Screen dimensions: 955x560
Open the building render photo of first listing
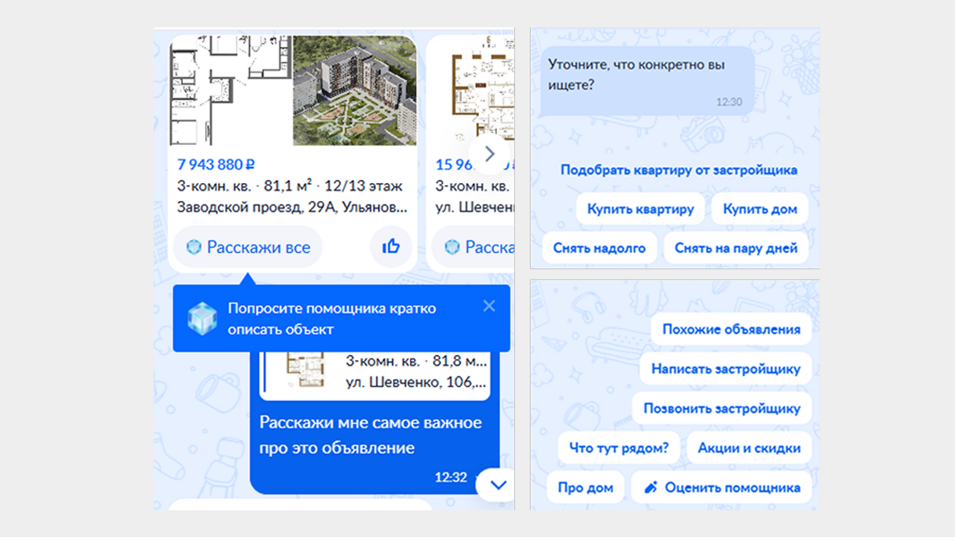point(355,90)
